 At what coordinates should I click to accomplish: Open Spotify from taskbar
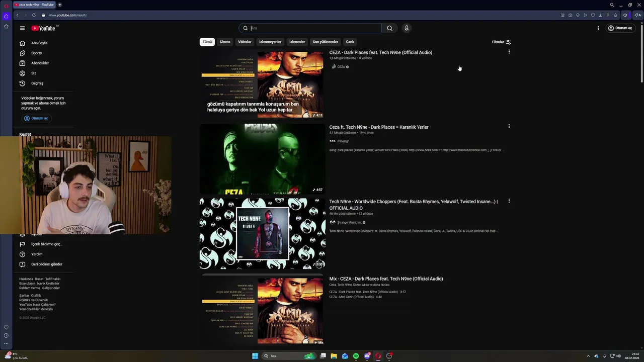(x=356, y=356)
